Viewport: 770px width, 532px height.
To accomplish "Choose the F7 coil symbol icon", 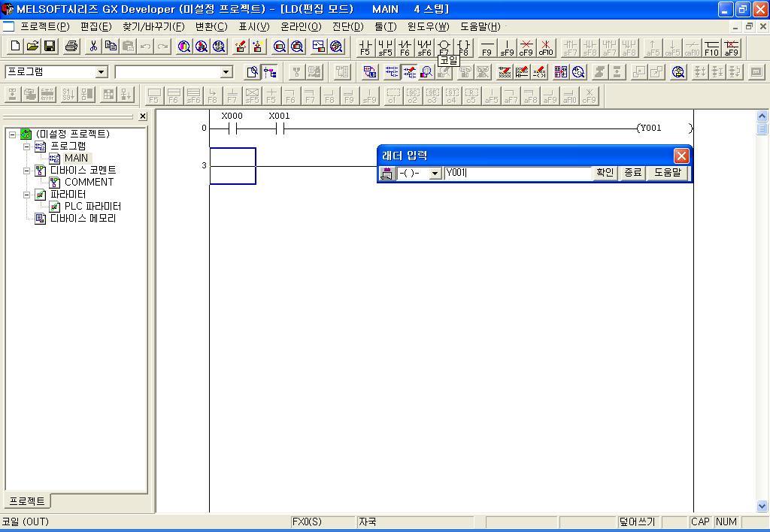I will [444, 47].
